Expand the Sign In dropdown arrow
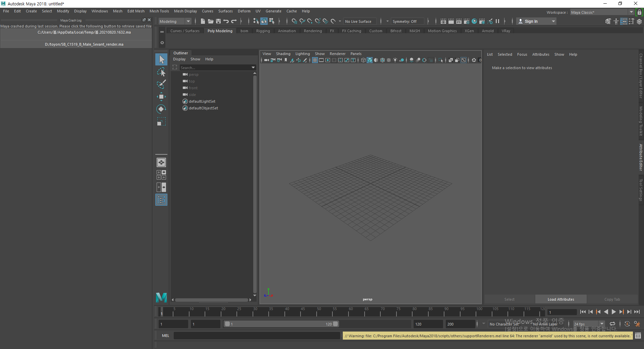The image size is (644, 349). [553, 21]
